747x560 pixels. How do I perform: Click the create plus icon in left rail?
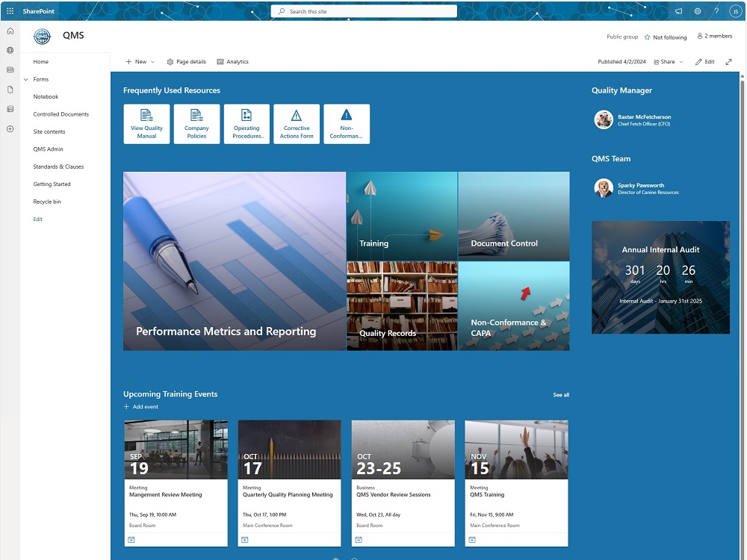[x=10, y=129]
